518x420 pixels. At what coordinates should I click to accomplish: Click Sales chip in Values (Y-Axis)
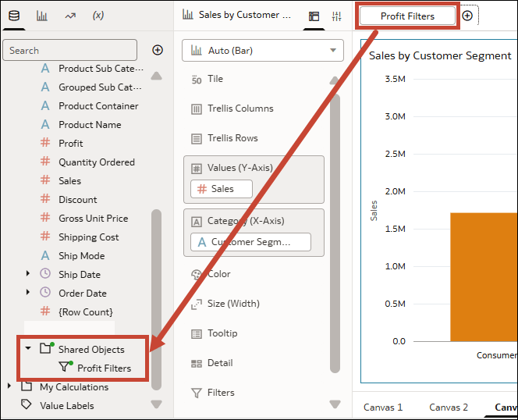[x=222, y=189]
